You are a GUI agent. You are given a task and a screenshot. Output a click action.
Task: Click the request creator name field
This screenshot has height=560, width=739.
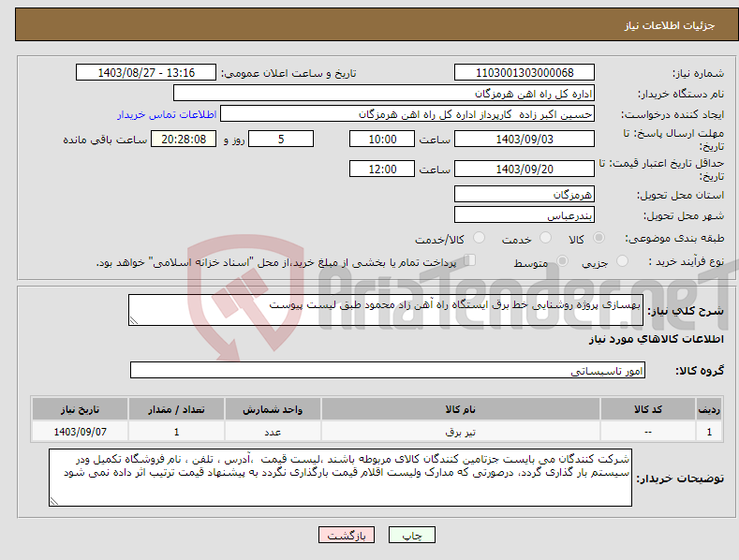click(407, 114)
